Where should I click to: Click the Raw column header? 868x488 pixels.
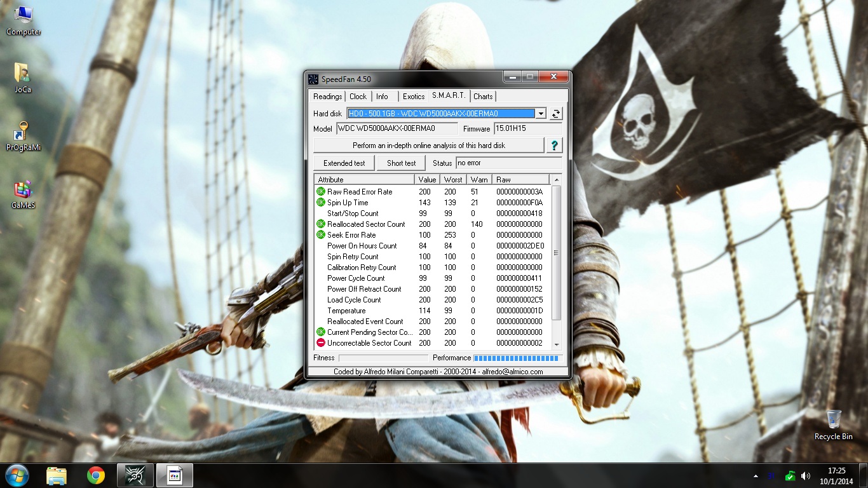[521, 180]
